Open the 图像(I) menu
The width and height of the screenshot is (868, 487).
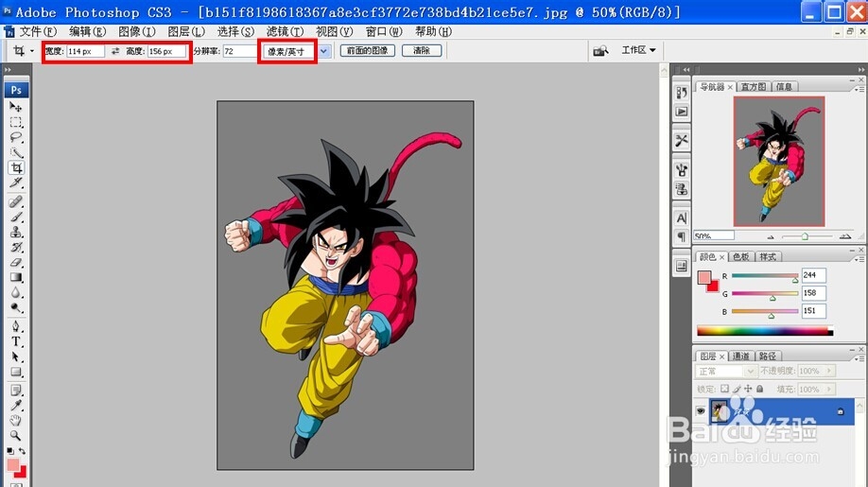137,31
